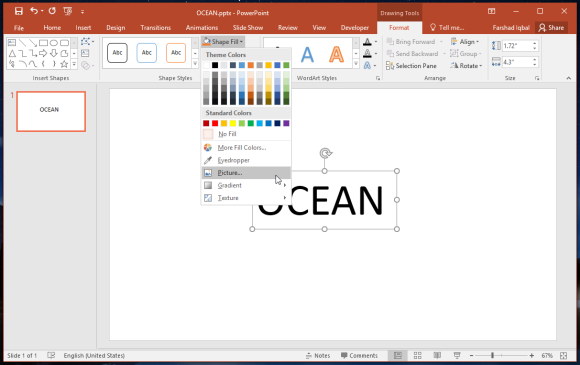Viewport: 580px width, 365px height.
Task: Pick the red standard color swatch
Action: (x=215, y=123)
